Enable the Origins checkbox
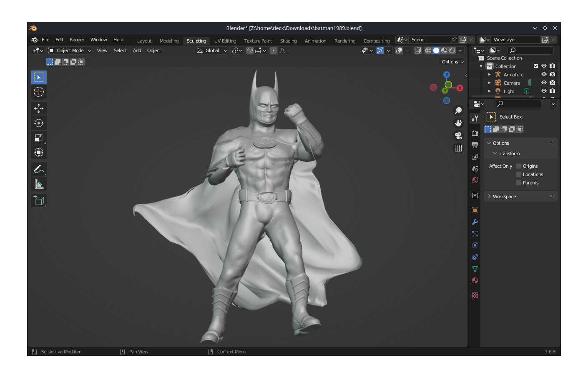The image size is (588, 388). pos(519,166)
